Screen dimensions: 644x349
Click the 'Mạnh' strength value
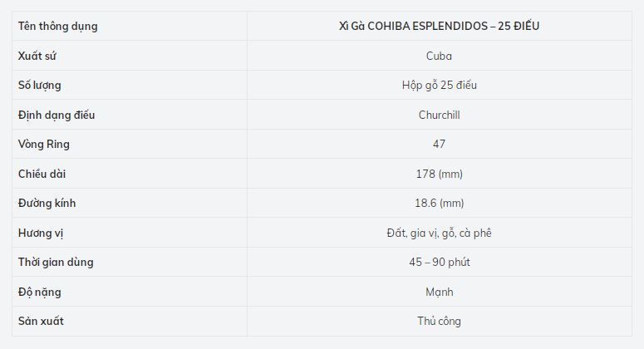[439, 292]
